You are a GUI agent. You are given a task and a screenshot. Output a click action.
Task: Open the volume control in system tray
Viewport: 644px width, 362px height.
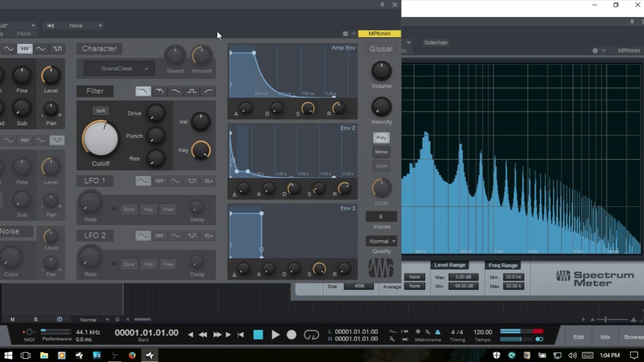tap(572, 355)
